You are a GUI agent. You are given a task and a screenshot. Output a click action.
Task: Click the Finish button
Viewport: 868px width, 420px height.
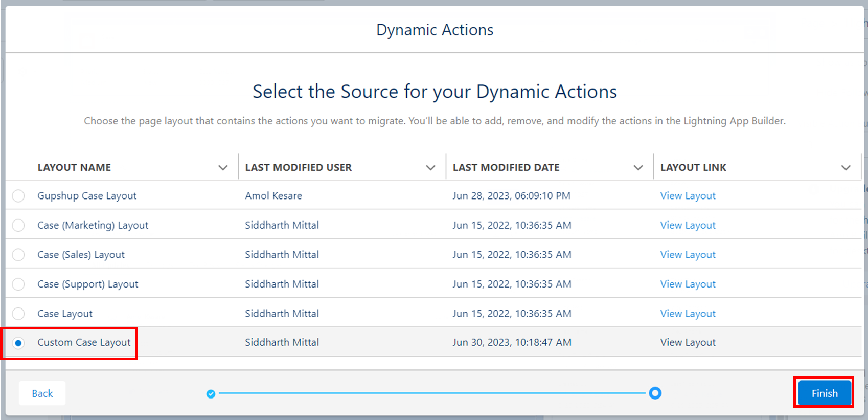824,393
